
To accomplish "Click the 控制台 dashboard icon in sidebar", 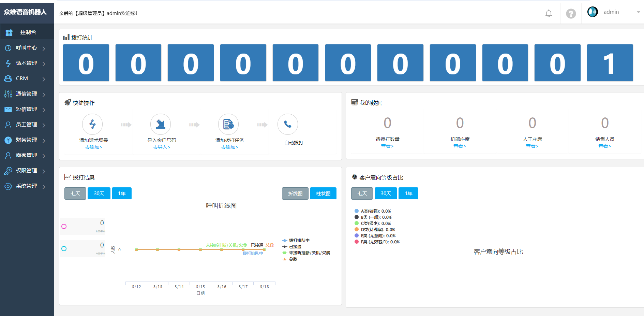I will [x=9, y=32].
